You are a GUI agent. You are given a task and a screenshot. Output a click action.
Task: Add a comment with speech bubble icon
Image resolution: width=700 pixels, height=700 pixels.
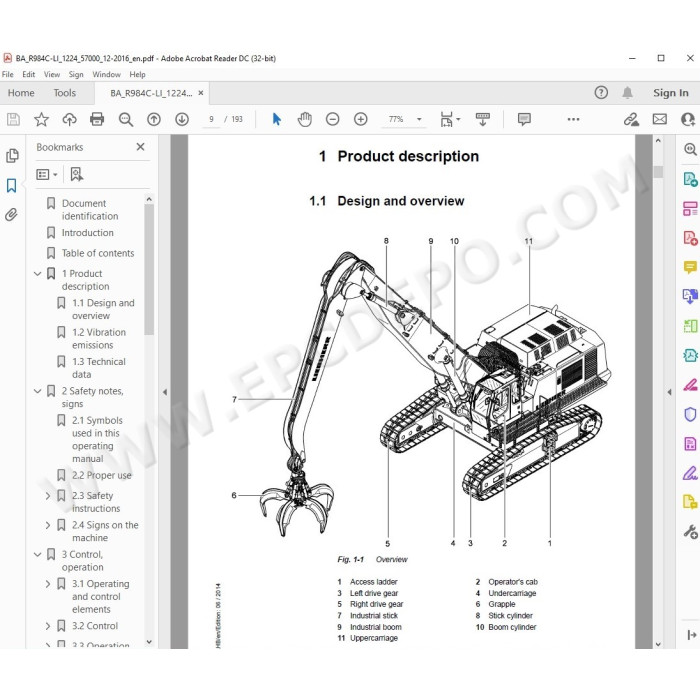pyautogui.click(x=524, y=119)
